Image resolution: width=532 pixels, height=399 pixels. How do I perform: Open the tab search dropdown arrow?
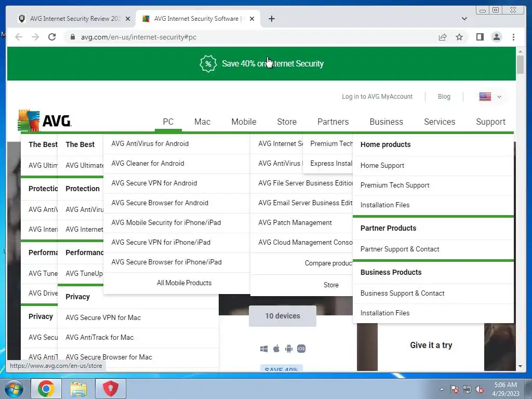click(464, 19)
